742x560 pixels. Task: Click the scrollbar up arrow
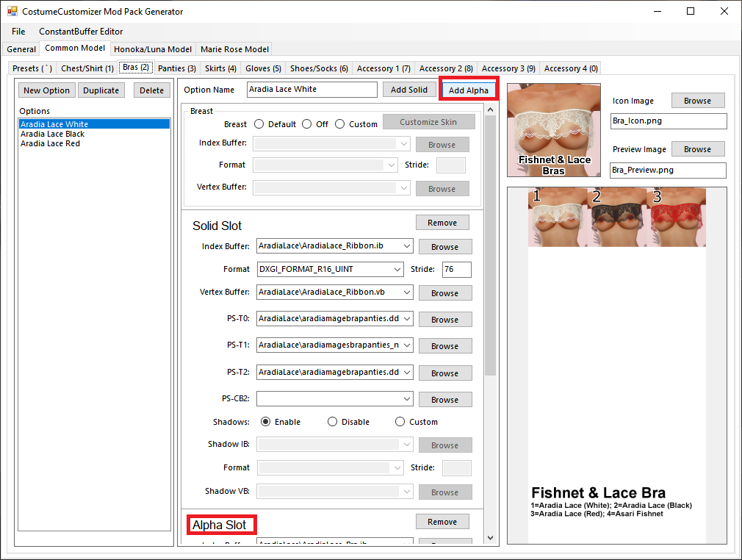490,110
